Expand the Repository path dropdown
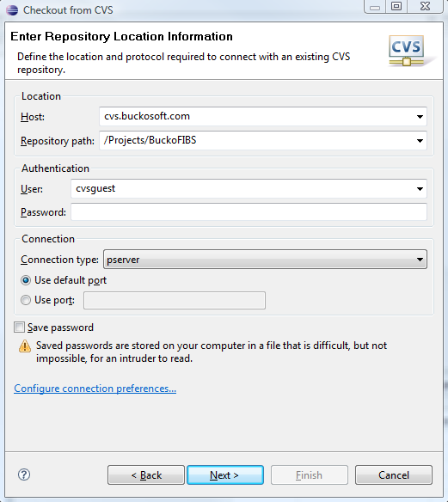Screen dimensions: 448x502 (420, 141)
